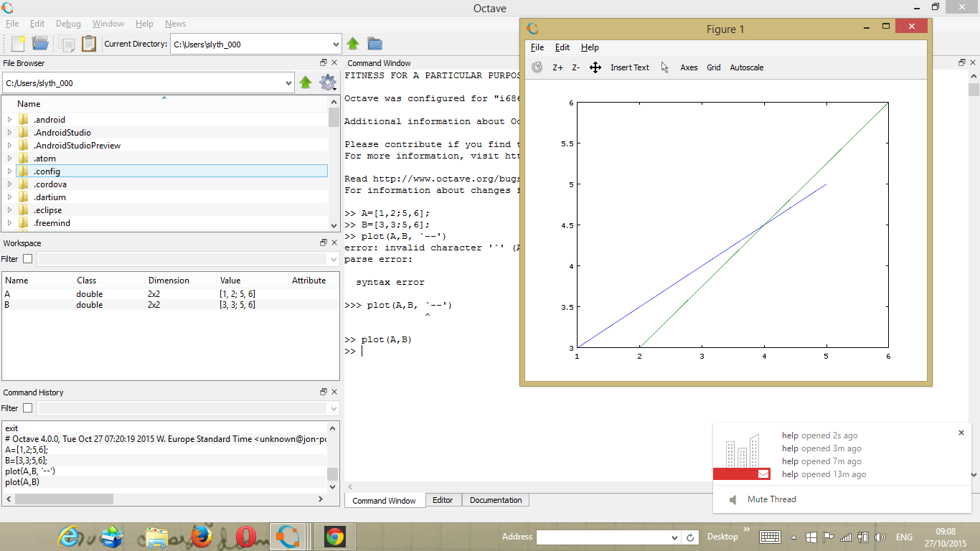The width and height of the screenshot is (980, 551).
Task: Open the touch keyboard from the taskbar
Action: (x=771, y=537)
